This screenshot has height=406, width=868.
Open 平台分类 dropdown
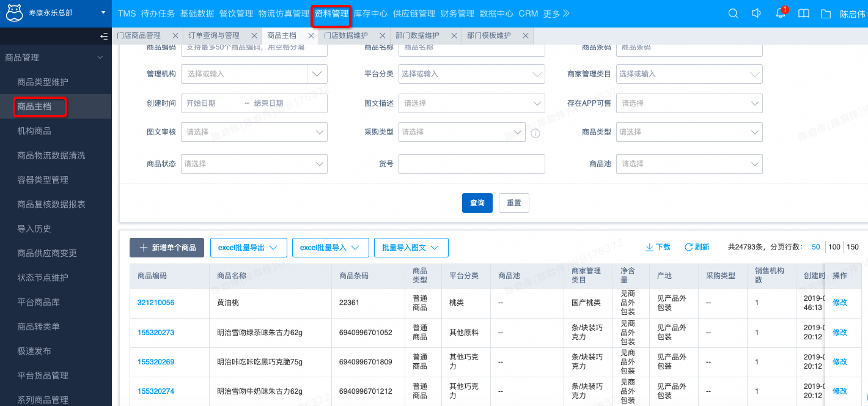472,74
